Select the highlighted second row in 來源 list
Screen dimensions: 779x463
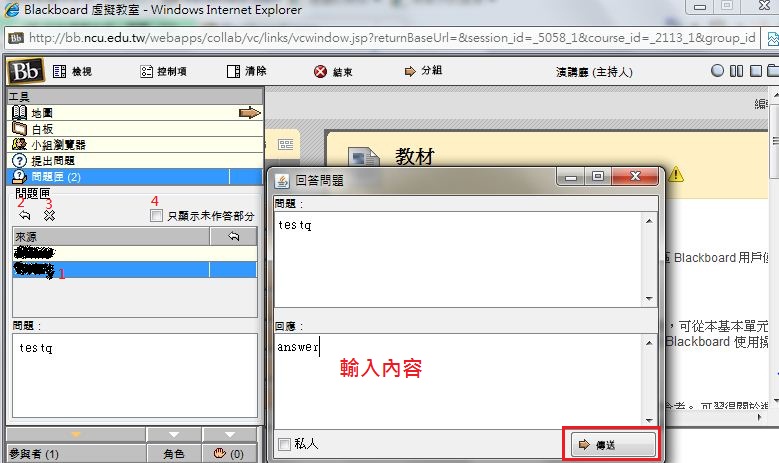[110, 270]
